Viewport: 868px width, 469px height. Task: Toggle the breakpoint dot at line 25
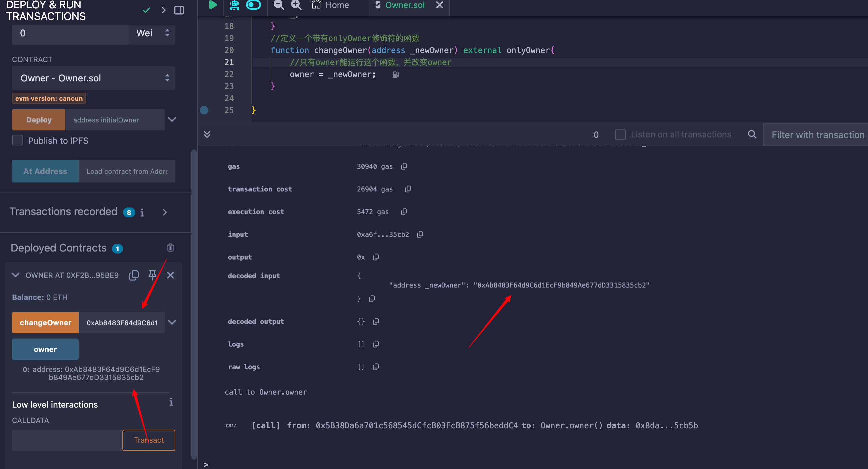204,110
